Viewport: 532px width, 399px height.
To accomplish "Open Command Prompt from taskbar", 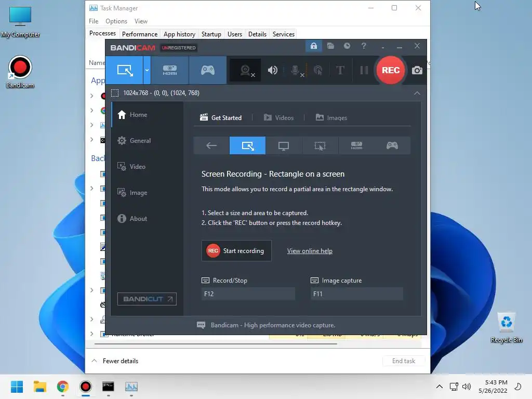I will [108, 387].
